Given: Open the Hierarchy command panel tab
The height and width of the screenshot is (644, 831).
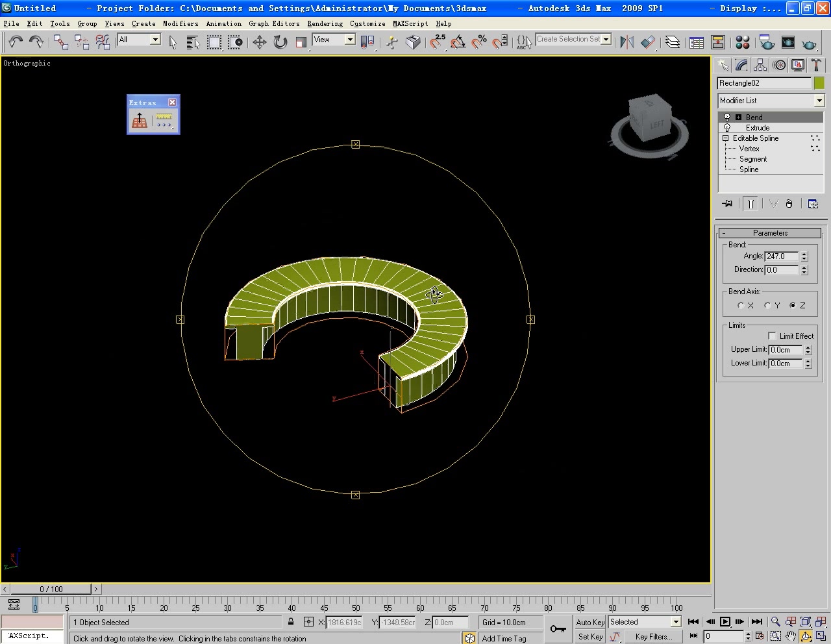Looking at the screenshot, I should coord(760,65).
